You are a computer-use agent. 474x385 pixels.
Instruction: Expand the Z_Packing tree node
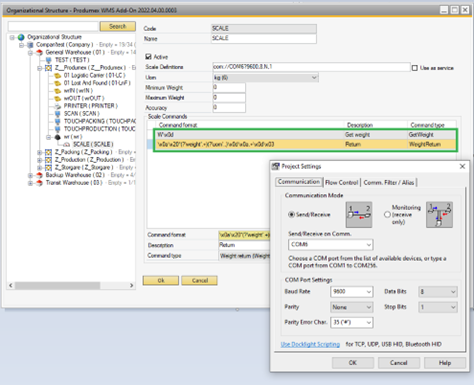click(39, 152)
